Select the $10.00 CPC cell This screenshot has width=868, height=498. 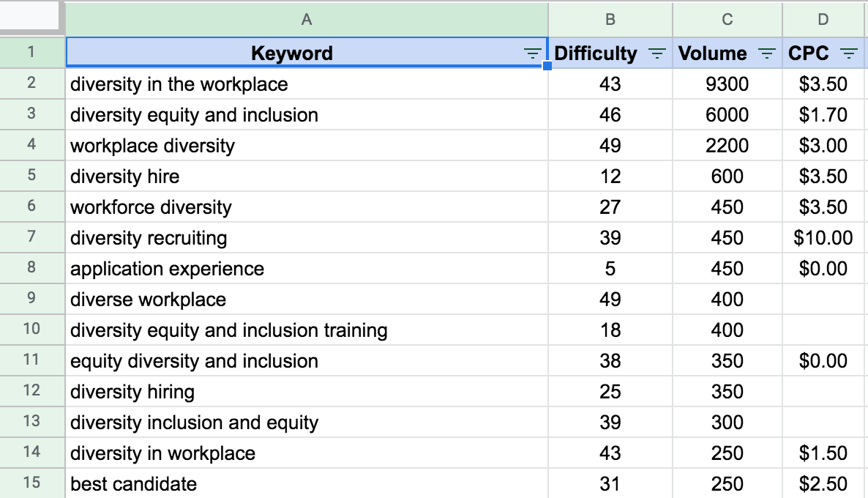[823, 237]
